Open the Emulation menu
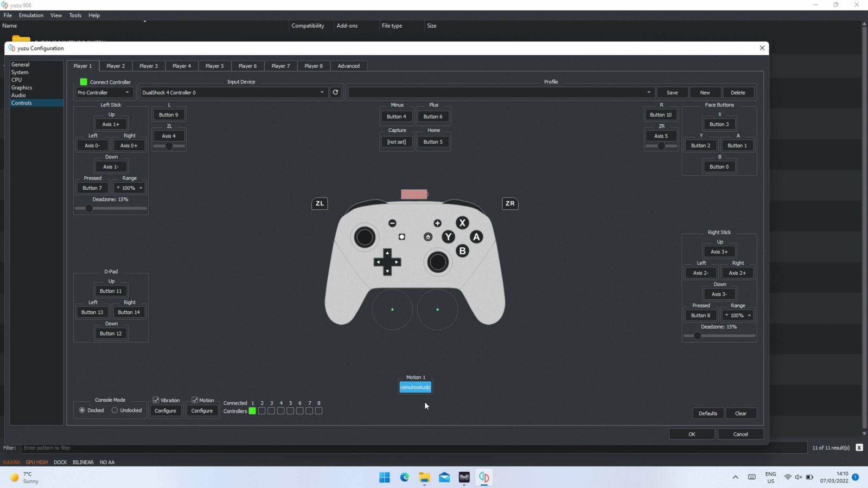Viewport: 868px width, 488px height. (30, 15)
